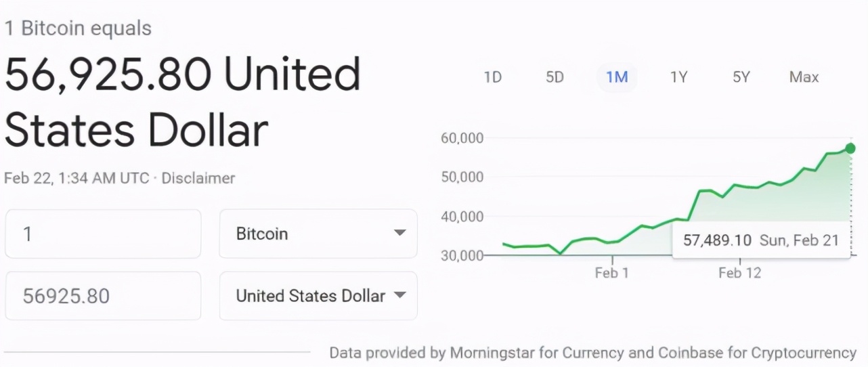Click the green endpoint dot on chart
Viewport: 868px width, 367px height.
click(850, 148)
